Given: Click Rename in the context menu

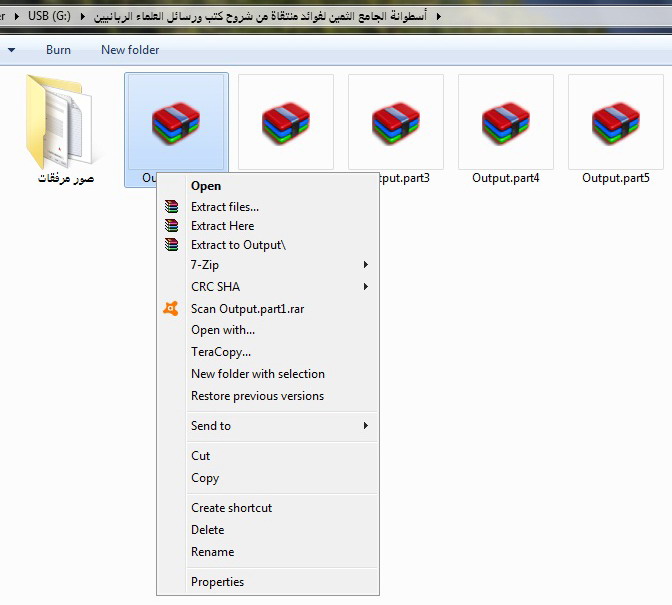Looking at the screenshot, I should 212,552.
